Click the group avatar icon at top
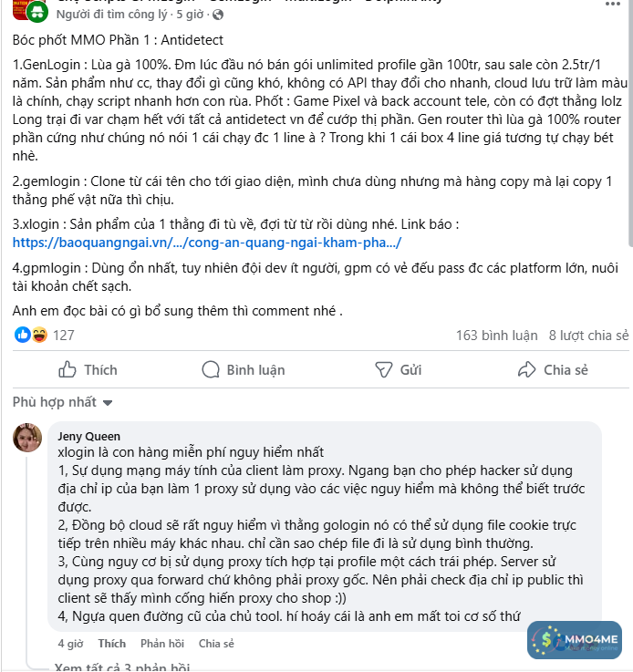The height and width of the screenshot is (672, 633). tap(36, 11)
